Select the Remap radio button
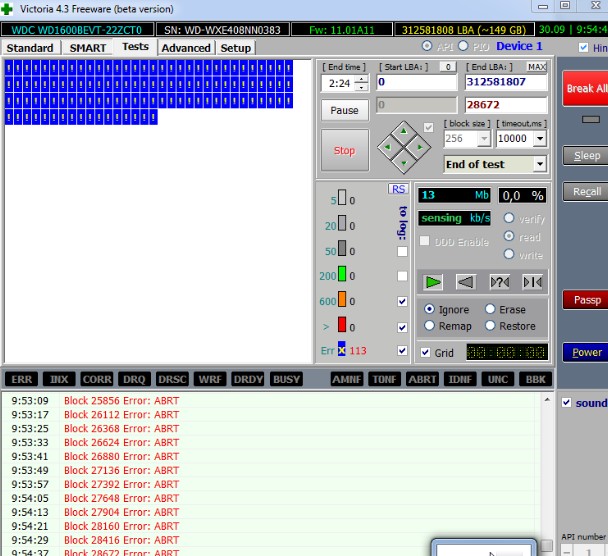Viewport: 608px width, 556px height. (x=430, y=326)
